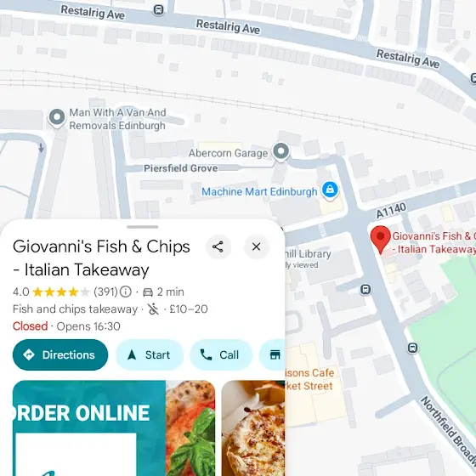The height and width of the screenshot is (476, 476).
Task: Tap the bus stop on Restalrig Ave
Action: click(x=158, y=9)
